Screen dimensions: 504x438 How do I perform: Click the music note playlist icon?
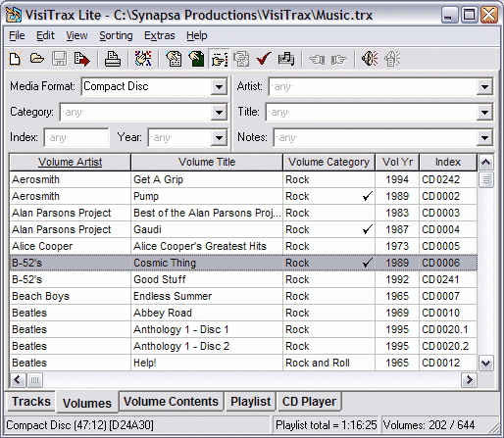point(286,59)
